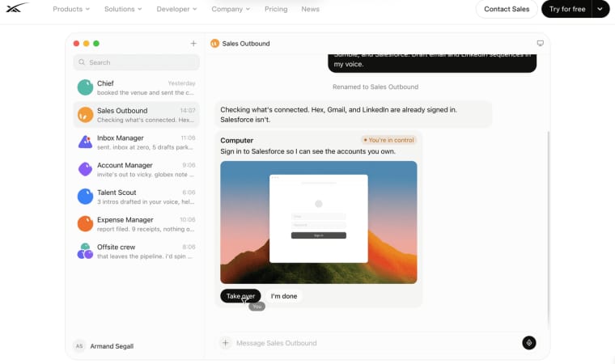The image size is (615, 364).
Task: Click the Take over button
Action: [x=240, y=296]
